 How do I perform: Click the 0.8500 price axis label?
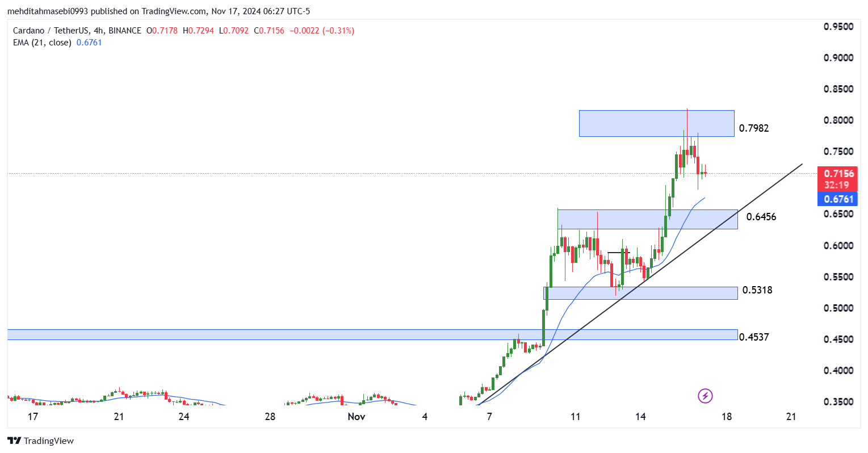(x=838, y=89)
